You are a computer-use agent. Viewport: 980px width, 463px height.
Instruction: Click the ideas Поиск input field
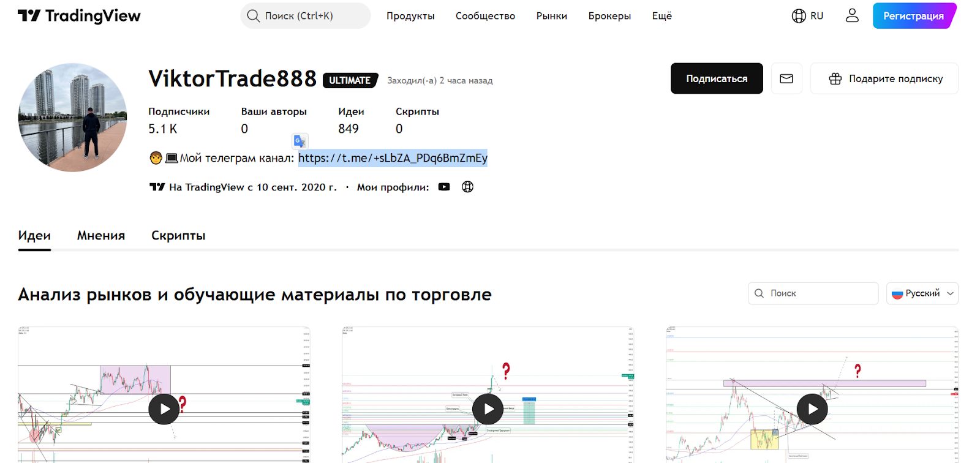pos(813,293)
